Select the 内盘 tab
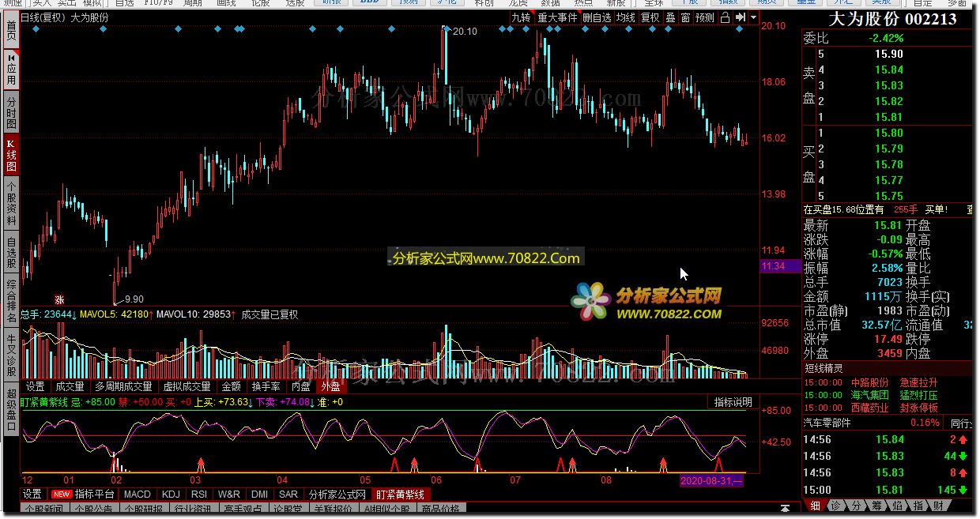Viewport: 980px width, 519px height. pos(301,387)
